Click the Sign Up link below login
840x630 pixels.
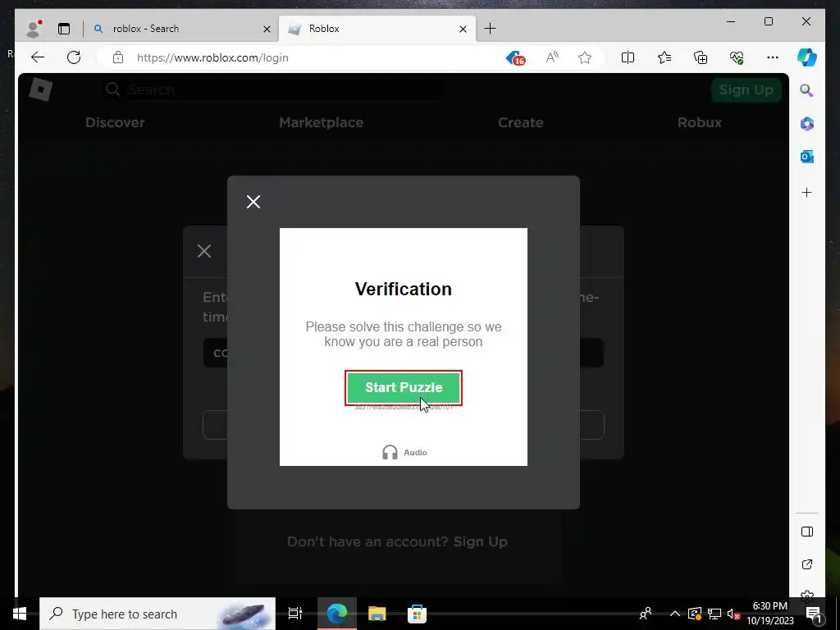(x=480, y=541)
